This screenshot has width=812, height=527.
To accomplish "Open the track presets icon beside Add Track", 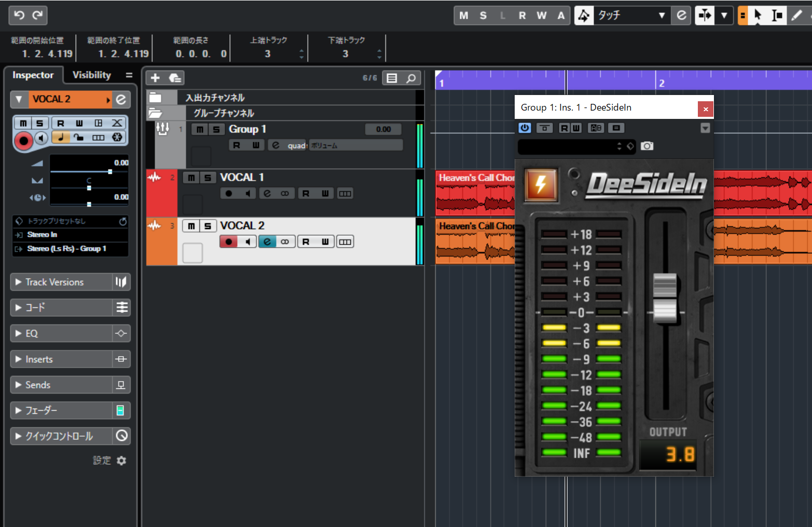I will tap(175, 78).
